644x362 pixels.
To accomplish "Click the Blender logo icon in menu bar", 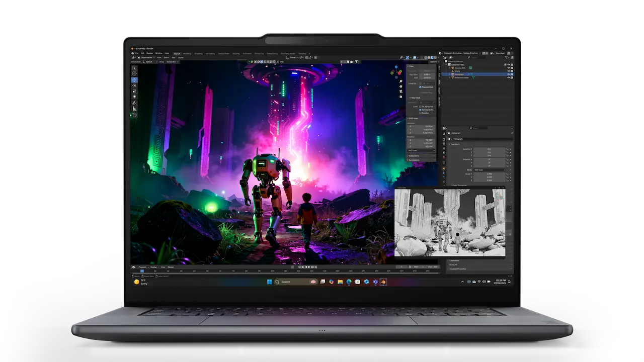I will coord(133,53).
